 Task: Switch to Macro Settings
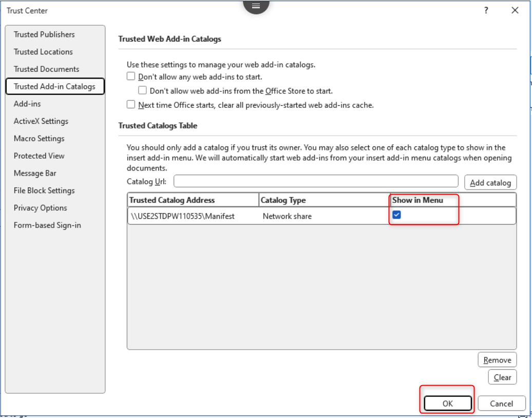coord(39,138)
